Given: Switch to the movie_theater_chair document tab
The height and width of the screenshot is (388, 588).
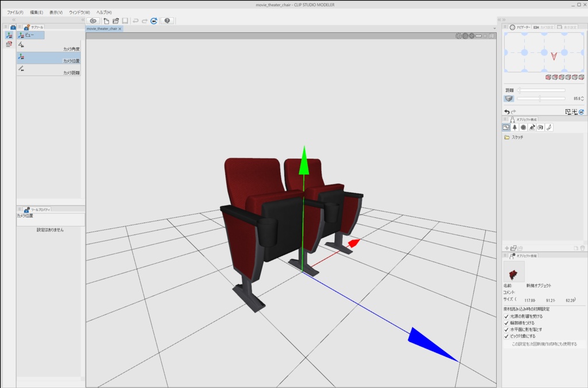Looking at the screenshot, I should tap(102, 29).
